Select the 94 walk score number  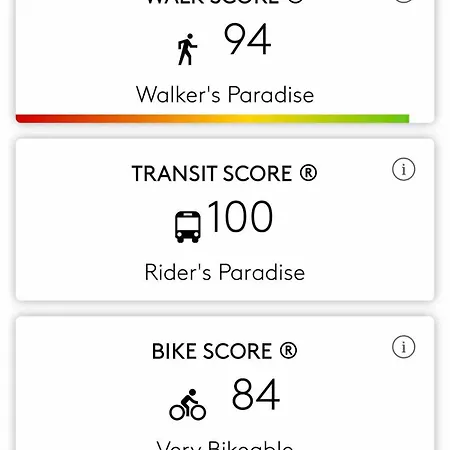247,39
